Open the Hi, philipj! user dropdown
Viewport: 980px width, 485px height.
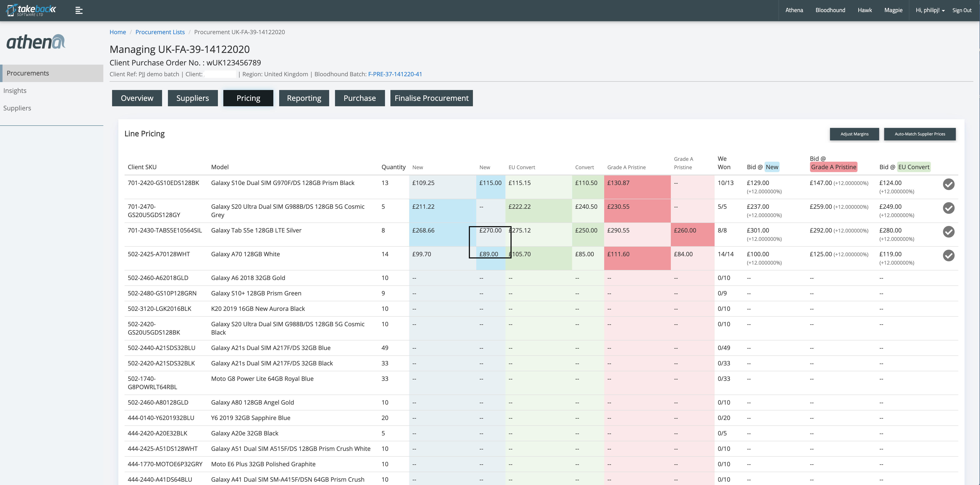point(930,10)
